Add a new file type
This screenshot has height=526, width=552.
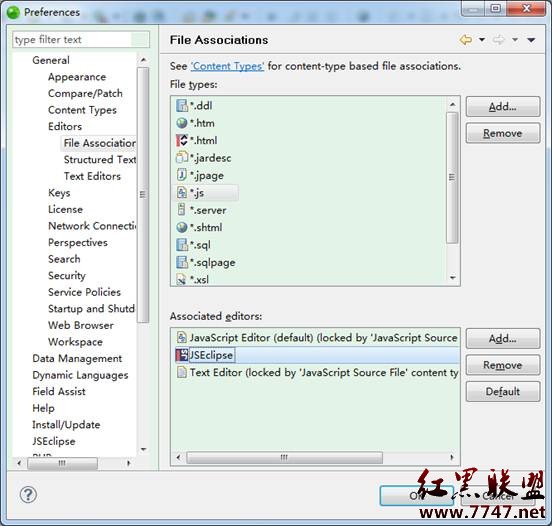(503, 107)
